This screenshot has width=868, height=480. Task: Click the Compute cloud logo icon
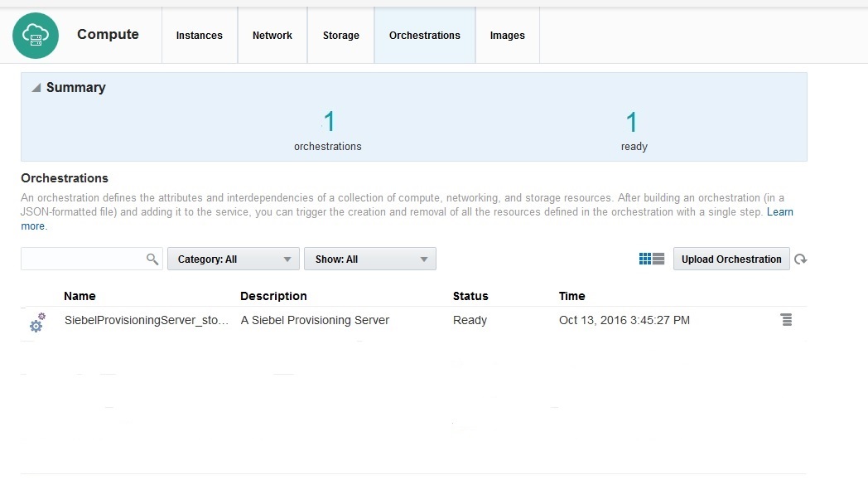pyautogui.click(x=35, y=35)
